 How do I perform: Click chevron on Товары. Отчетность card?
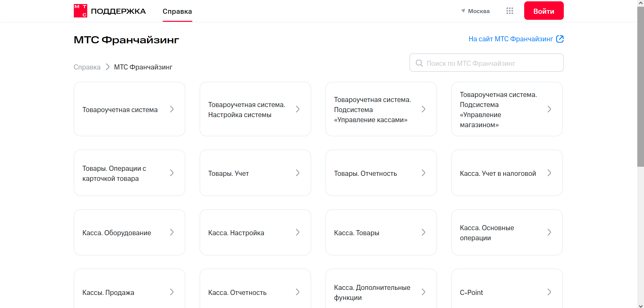coord(424,173)
